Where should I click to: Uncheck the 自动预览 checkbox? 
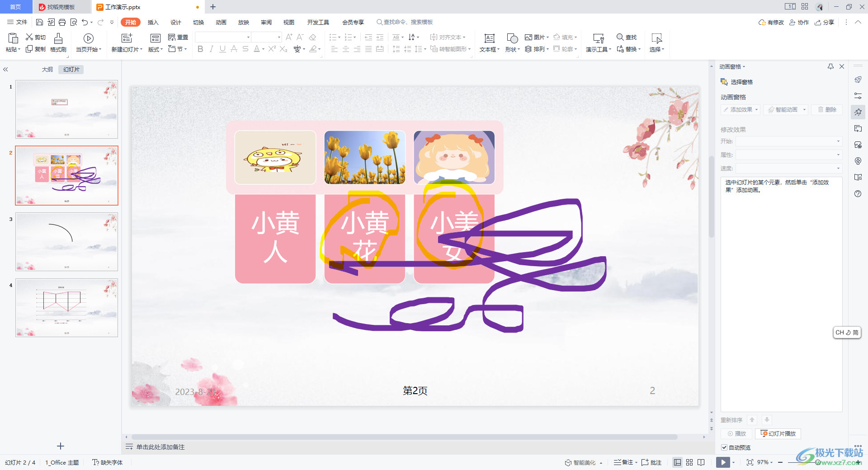pos(724,447)
